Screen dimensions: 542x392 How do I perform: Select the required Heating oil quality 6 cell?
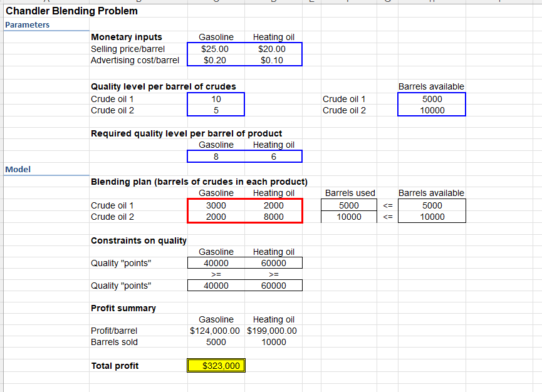[x=273, y=157]
